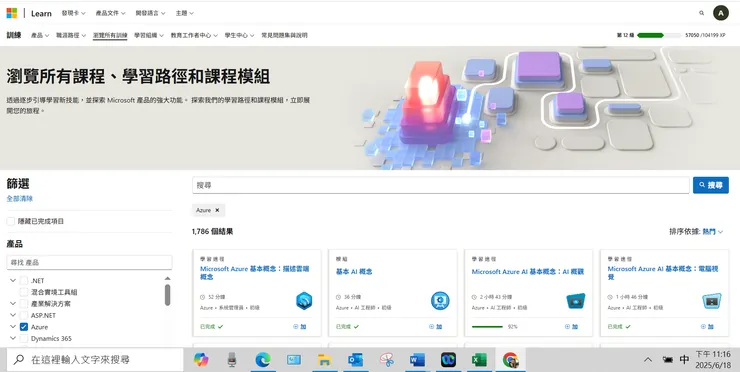Check the 產業解決方案 checkbox
This screenshot has height=372, width=740.
pyautogui.click(x=24, y=304)
